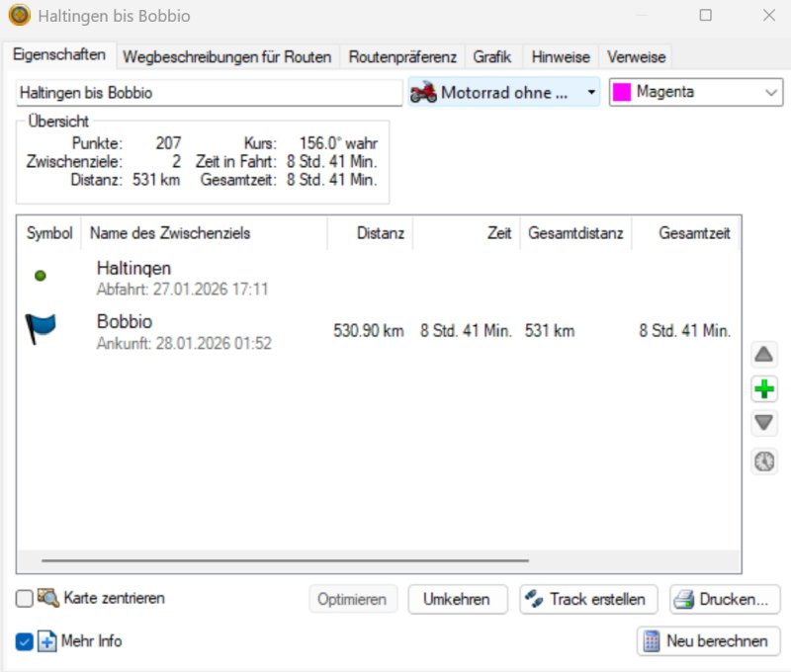Move waypoint down with the down arrow
The height and width of the screenshot is (672, 791).
click(764, 424)
